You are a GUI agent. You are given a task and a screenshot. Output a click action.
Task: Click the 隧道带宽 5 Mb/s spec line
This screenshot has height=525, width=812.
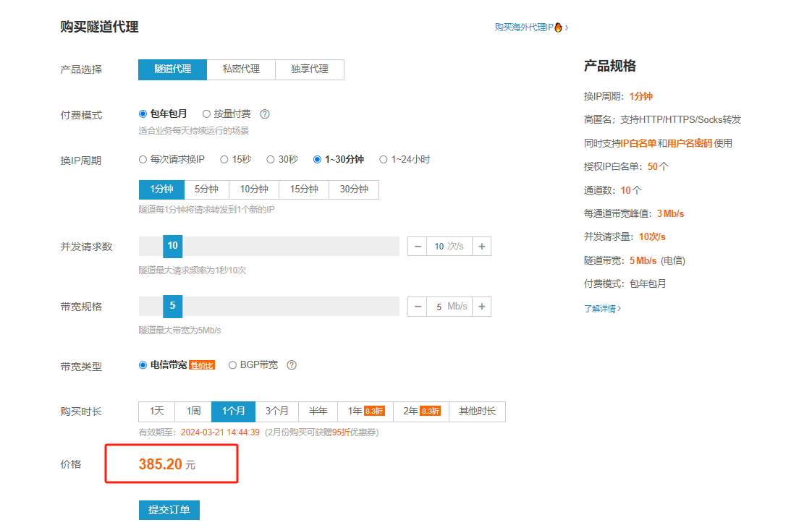pyautogui.click(x=635, y=260)
